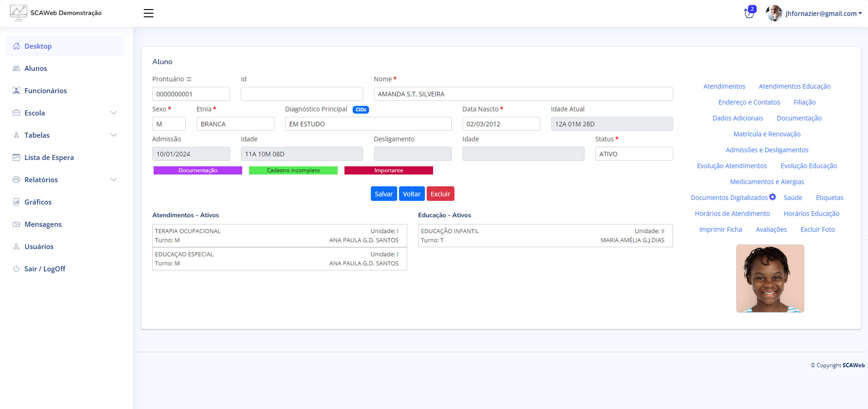This screenshot has height=409, width=868.
Task: Expand the Escola sidebar submenu
Action: 114,113
